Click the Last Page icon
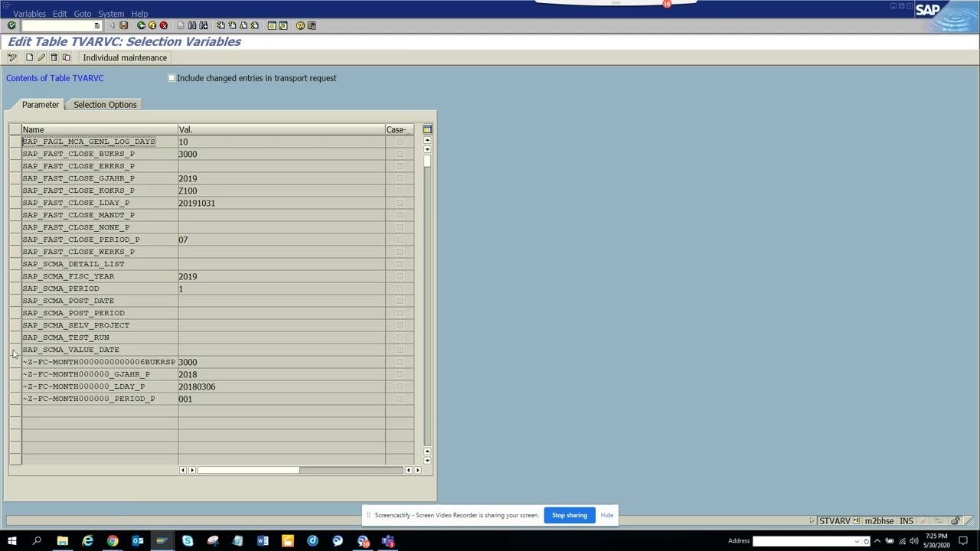 click(x=254, y=25)
